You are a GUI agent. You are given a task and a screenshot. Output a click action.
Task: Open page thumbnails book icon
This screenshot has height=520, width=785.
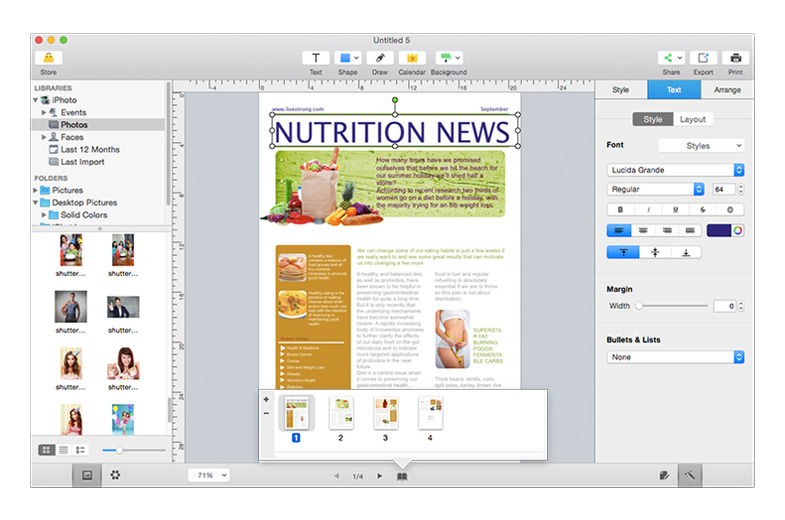(402, 476)
